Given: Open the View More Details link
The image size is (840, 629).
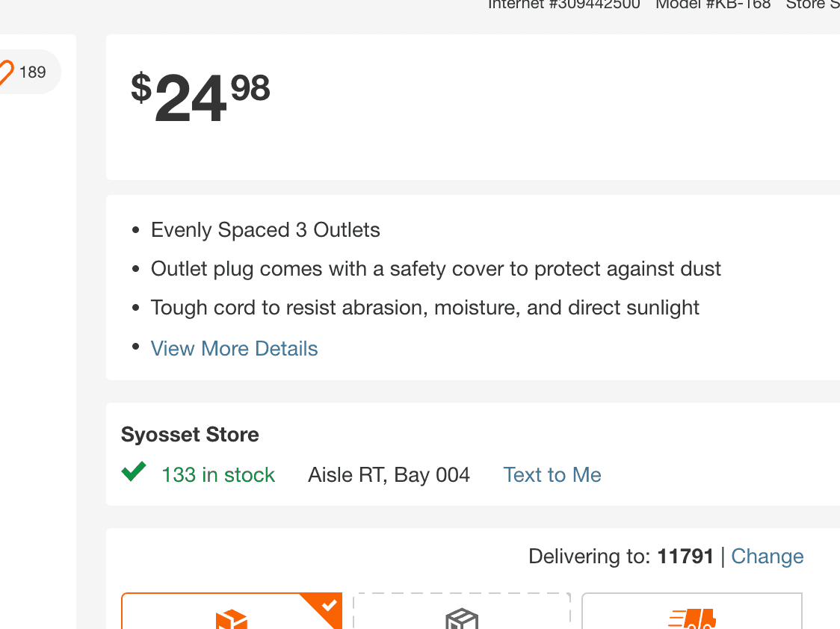Looking at the screenshot, I should pos(234,349).
